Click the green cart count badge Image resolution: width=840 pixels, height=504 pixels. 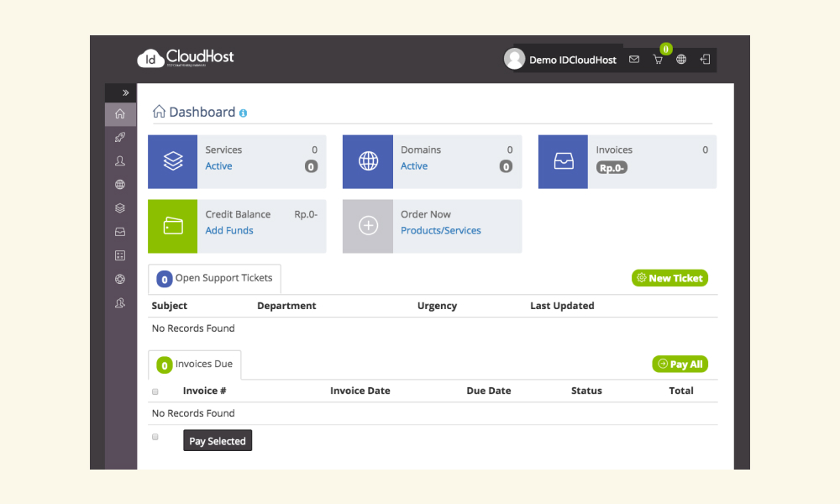pyautogui.click(x=666, y=50)
